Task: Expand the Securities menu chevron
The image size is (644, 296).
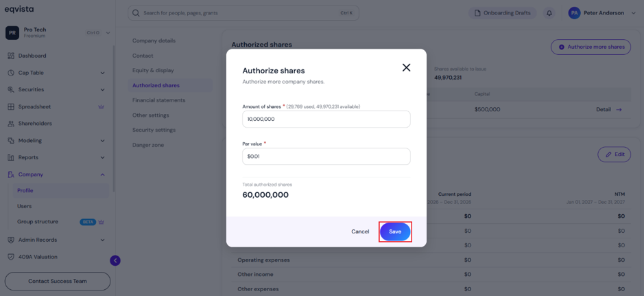Action: pyautogui.click(x=102, y=90)
